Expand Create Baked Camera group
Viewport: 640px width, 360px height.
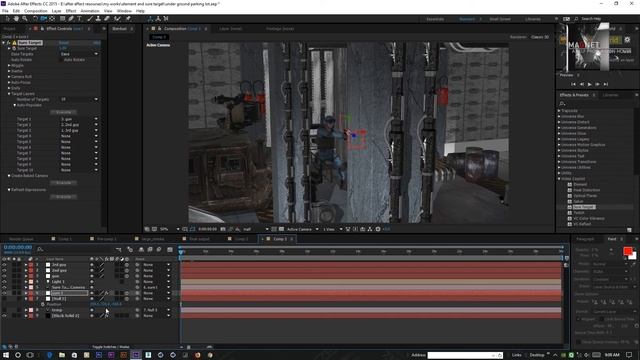(x=9, y=176)
